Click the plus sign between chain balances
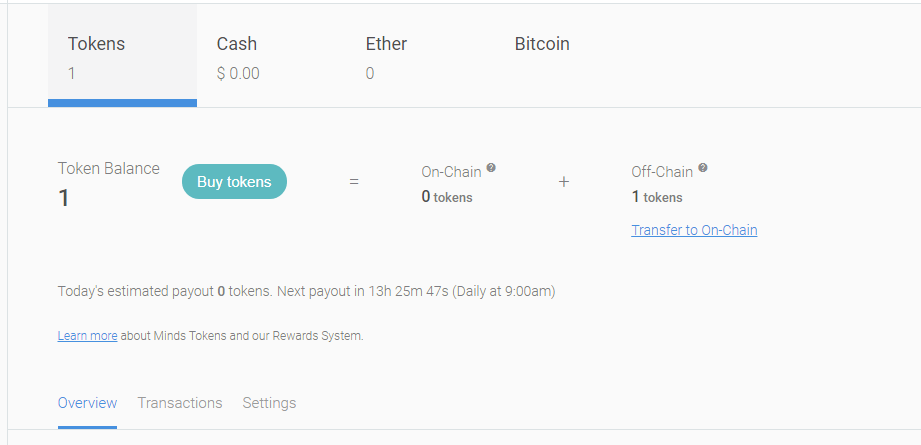 [x=564, y=182]
